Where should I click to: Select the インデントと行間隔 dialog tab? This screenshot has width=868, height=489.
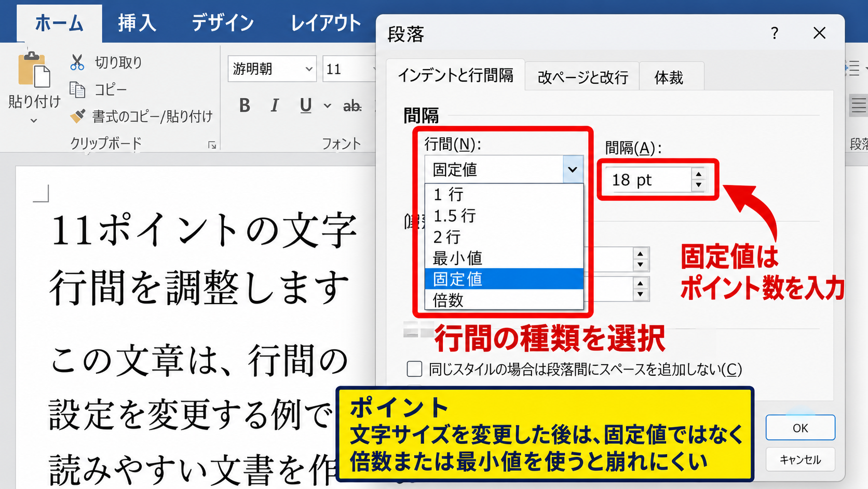click(455, 76)
